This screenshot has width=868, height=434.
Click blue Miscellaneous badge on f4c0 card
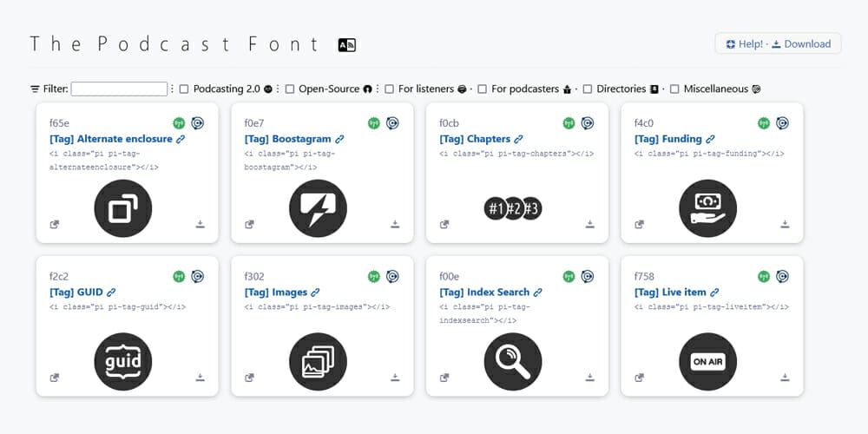782,123
